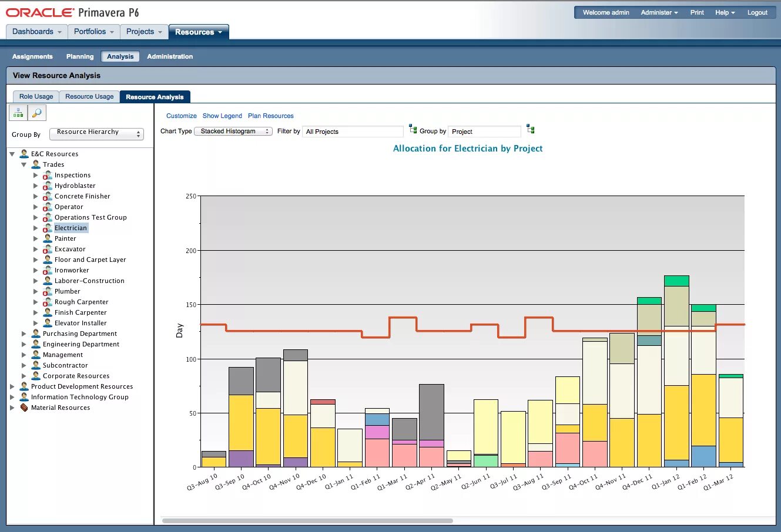Expand the Inspections tree node
781x532 pixels.
click(35, 175)
